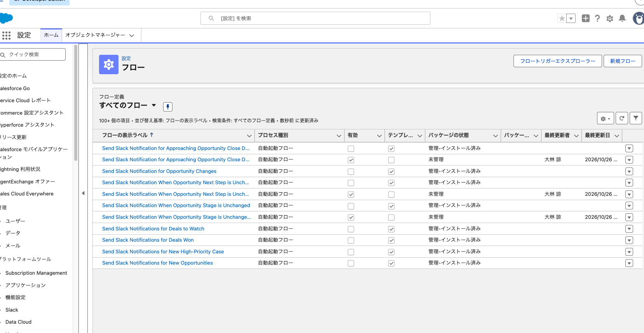The width and height of the screenshot is (644, 333).
Task: Open the App Launcher dots grid
Action: pyautogui.click(x=6, y=35)
